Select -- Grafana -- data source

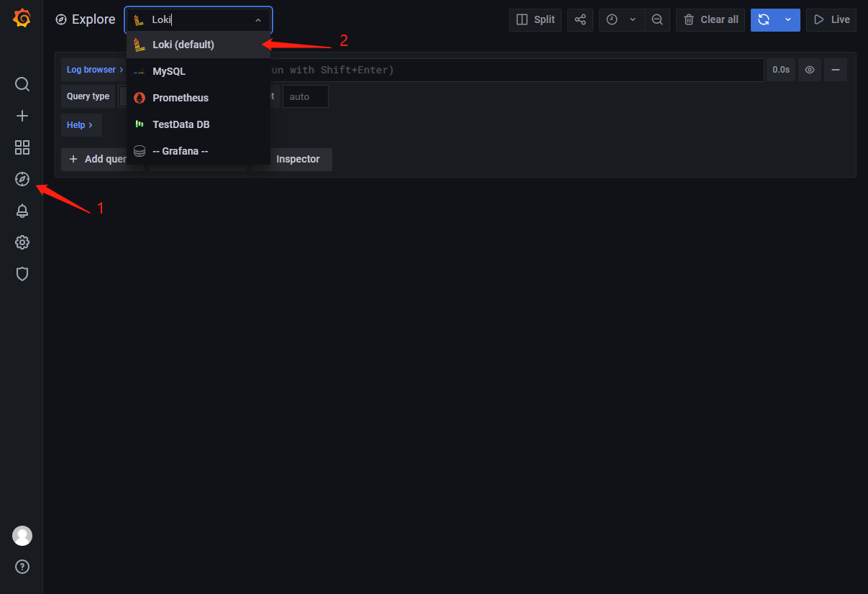click(x=198, y=151)
